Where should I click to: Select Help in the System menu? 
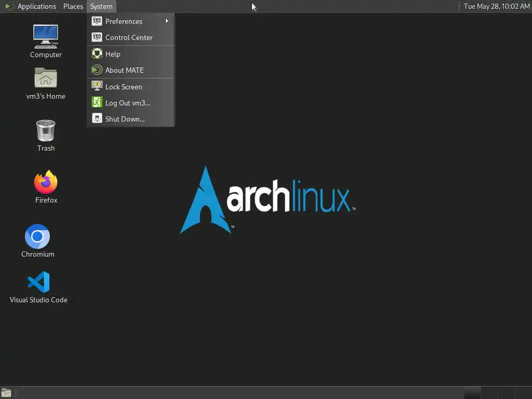[x=130, y=54]
